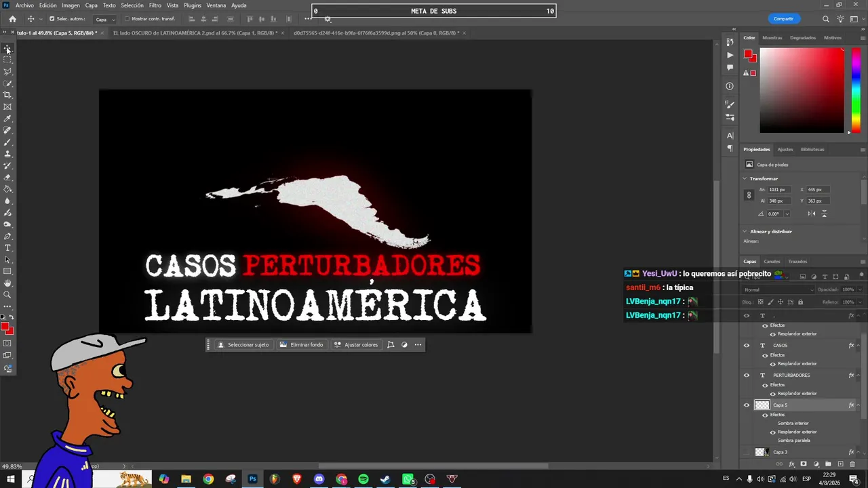Flip horizontally in the Transformar section
The width and height of the screenshot is (868, 488).
pyautogui.click(x=812, y=213)
